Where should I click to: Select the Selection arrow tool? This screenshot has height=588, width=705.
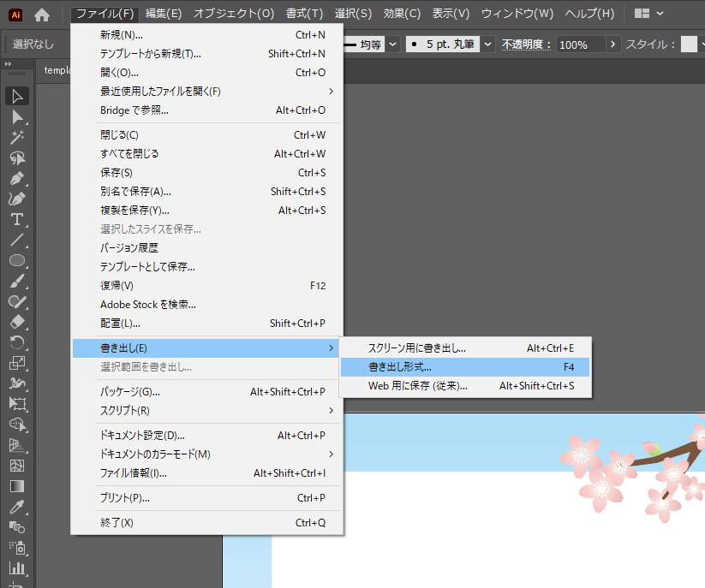[x=17, y=96]
